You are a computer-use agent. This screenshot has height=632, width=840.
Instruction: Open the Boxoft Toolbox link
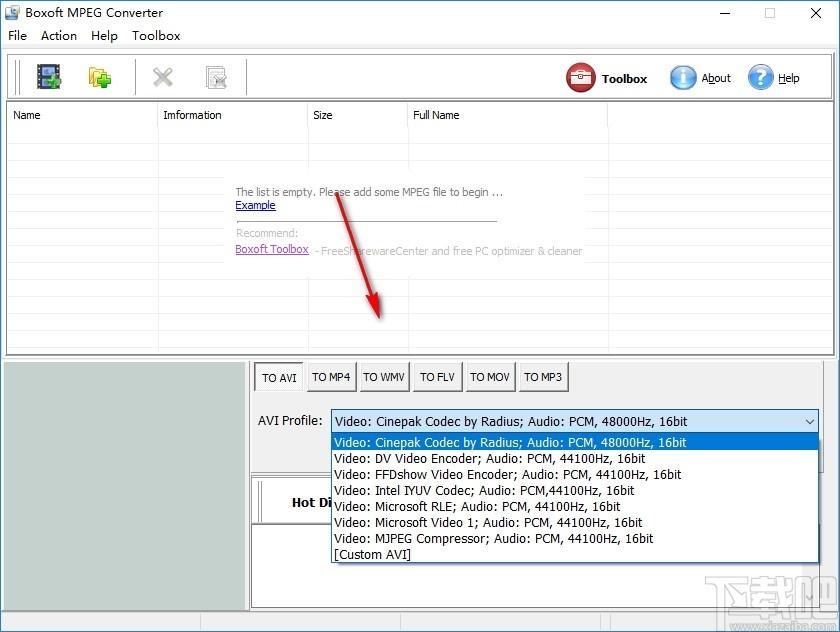click(x=272, y=249)
